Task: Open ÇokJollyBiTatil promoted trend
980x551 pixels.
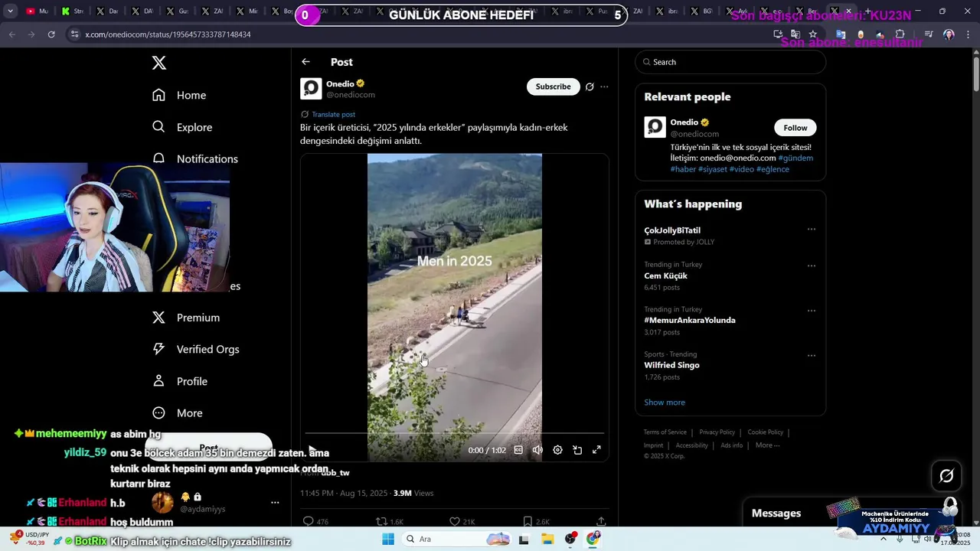Action: point(672,230)
